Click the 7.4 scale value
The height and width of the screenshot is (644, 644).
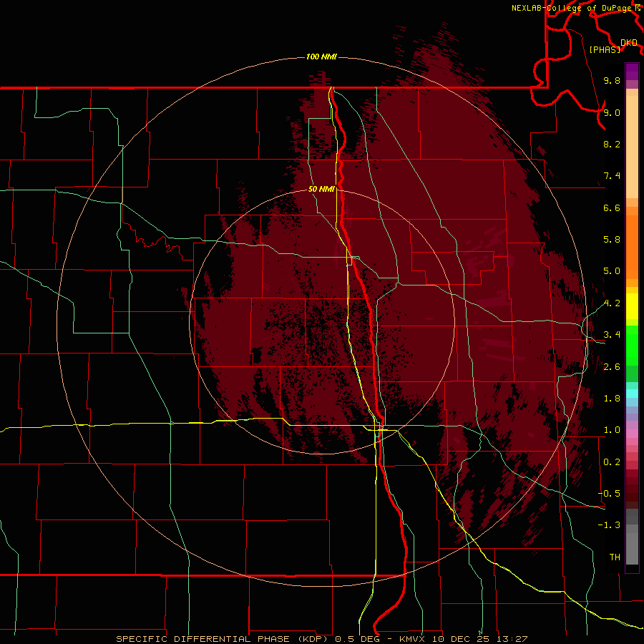pyautogui.click(x=612, y=176)
